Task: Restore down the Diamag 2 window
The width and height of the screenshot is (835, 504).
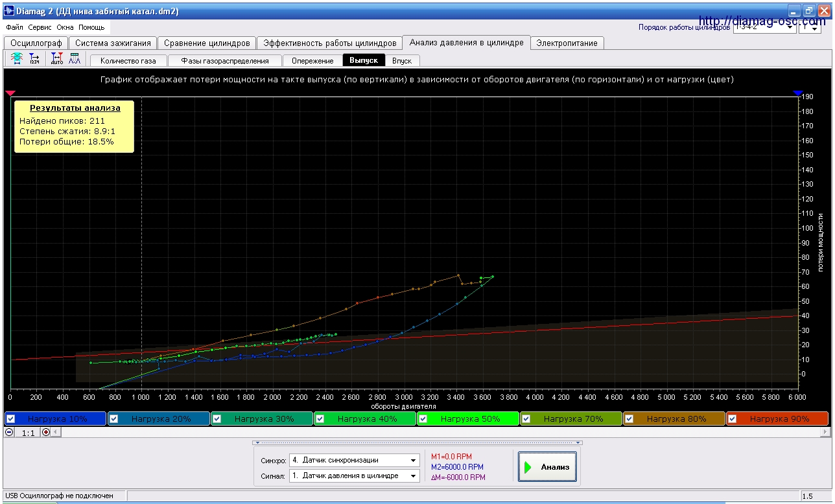Action: pos(809,11)
